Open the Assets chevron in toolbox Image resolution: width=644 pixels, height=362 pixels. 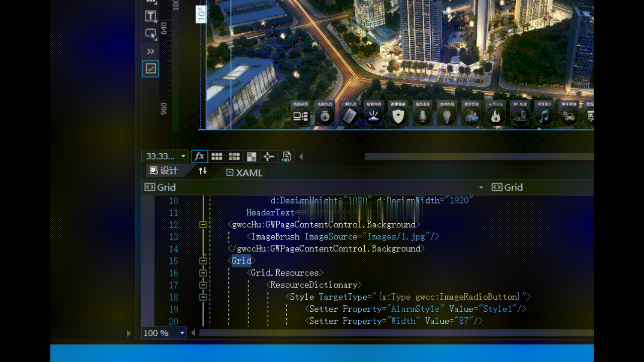coord(150,51)
